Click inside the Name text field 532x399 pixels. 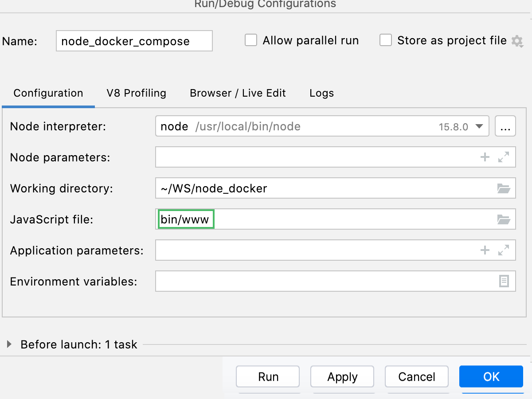(134, 41)
